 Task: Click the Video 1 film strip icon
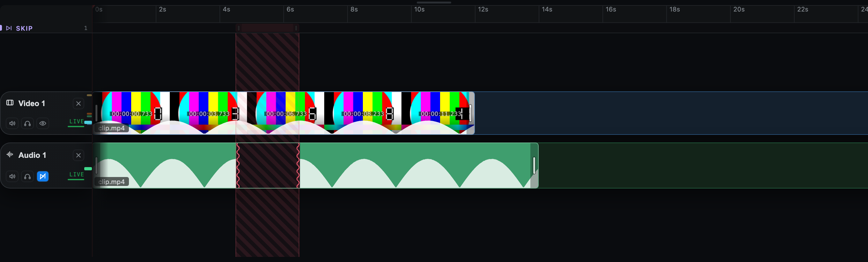[10, 103]
